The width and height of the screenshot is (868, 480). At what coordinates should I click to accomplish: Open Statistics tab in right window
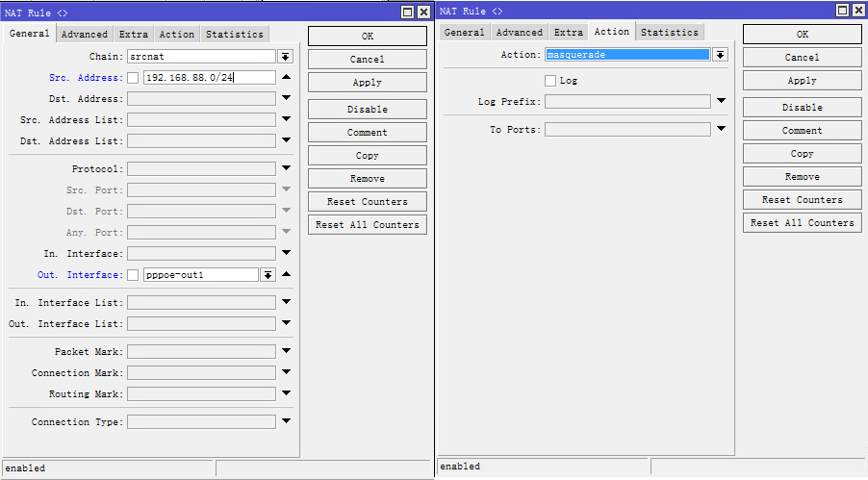[670, 32]
